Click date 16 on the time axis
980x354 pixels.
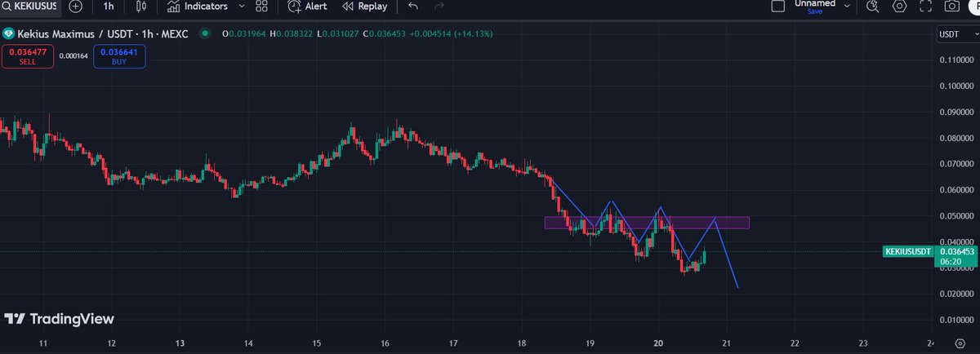click(x=385, y=343)
